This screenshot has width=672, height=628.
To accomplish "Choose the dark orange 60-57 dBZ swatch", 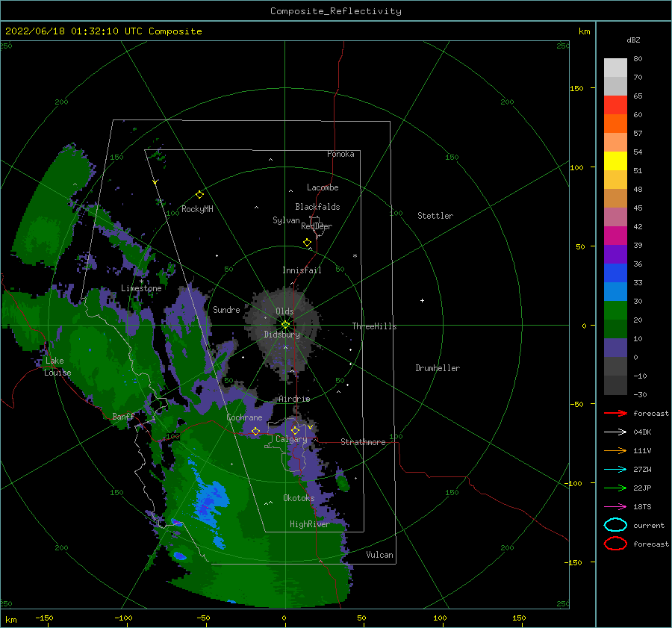I will point(615,124).
